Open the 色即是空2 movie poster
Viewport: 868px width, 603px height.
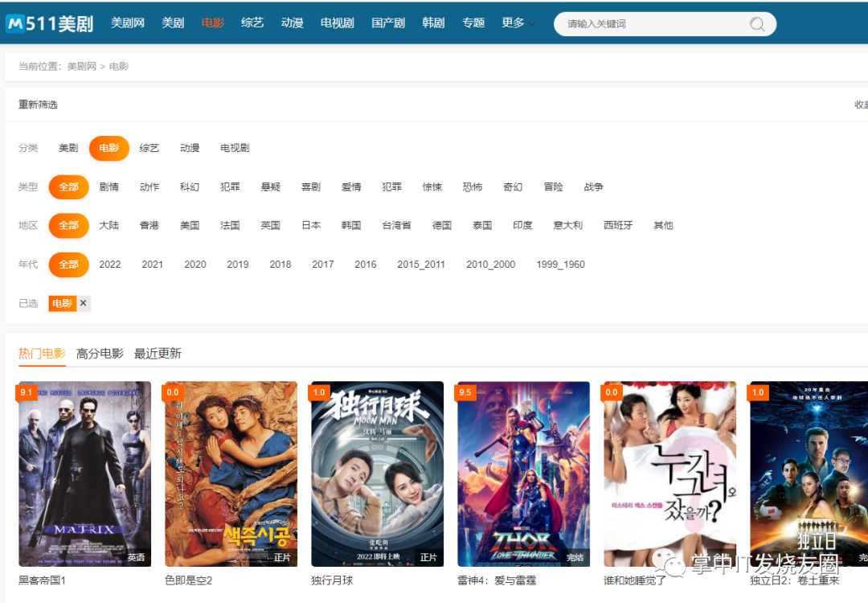coord(231,474)
